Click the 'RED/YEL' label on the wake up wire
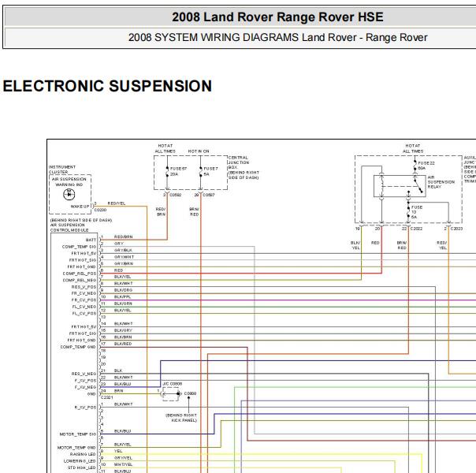 [117, 203]
